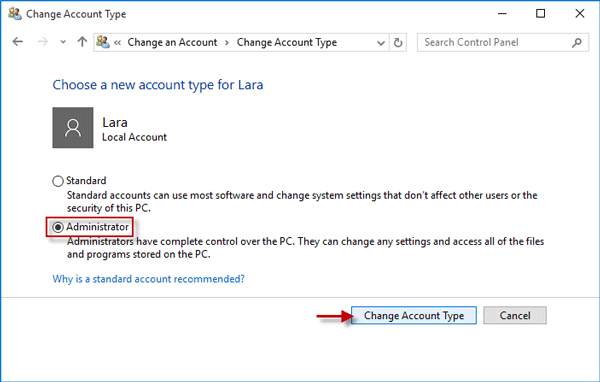Click the window title bar user accounts icon
600x382 pixels.
pyautogui.click(x=15, y=14)
